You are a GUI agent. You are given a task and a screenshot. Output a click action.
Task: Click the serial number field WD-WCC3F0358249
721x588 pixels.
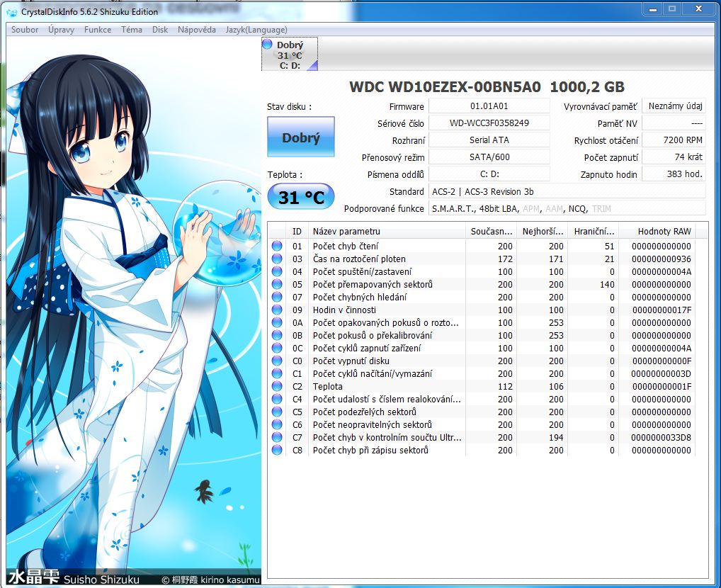[x=489, y=123]
